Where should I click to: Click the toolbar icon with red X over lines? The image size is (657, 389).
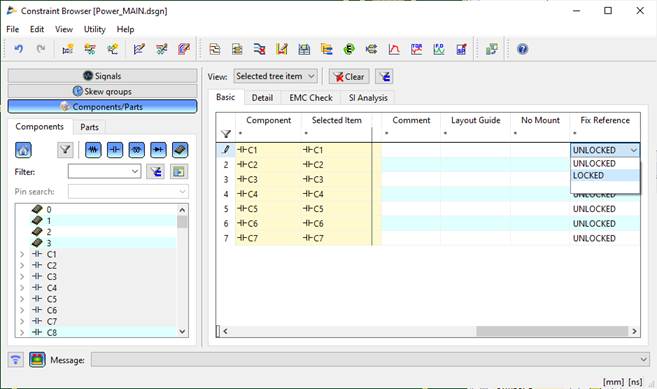(x=259, y=49)
